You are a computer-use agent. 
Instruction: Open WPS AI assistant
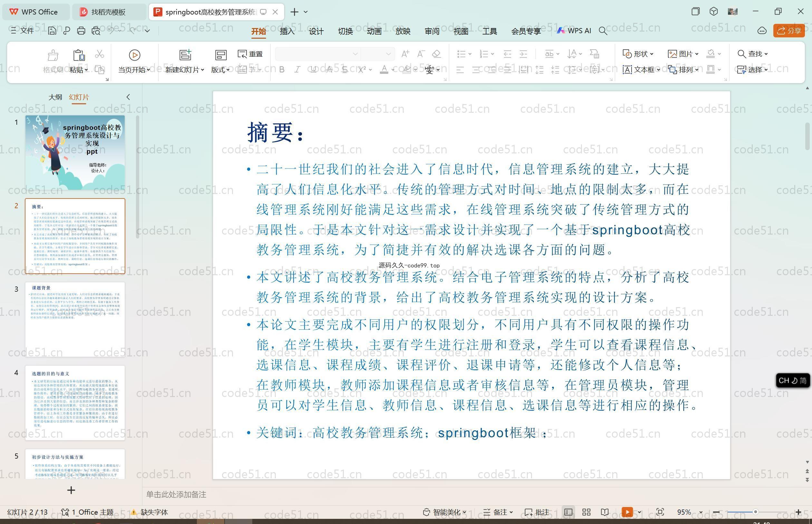pos(574,31)
